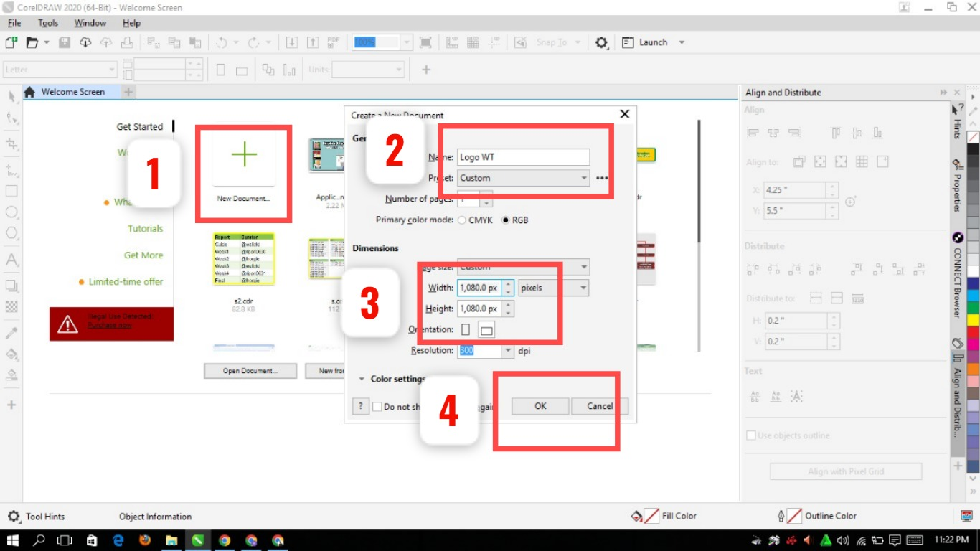Click the Height spinner arrows

pos(508,309)
